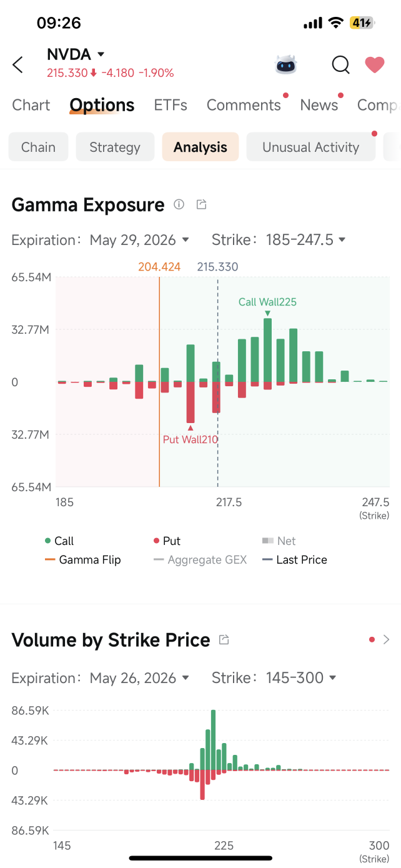This screenshot has width=401, height=868.
Task: Select the Chain button
Action: coord(38,147)
